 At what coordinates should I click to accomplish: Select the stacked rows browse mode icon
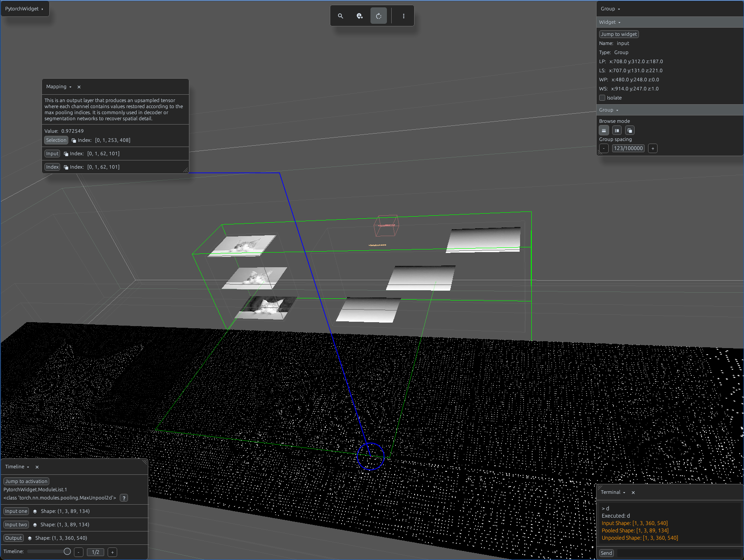(604, 131)
